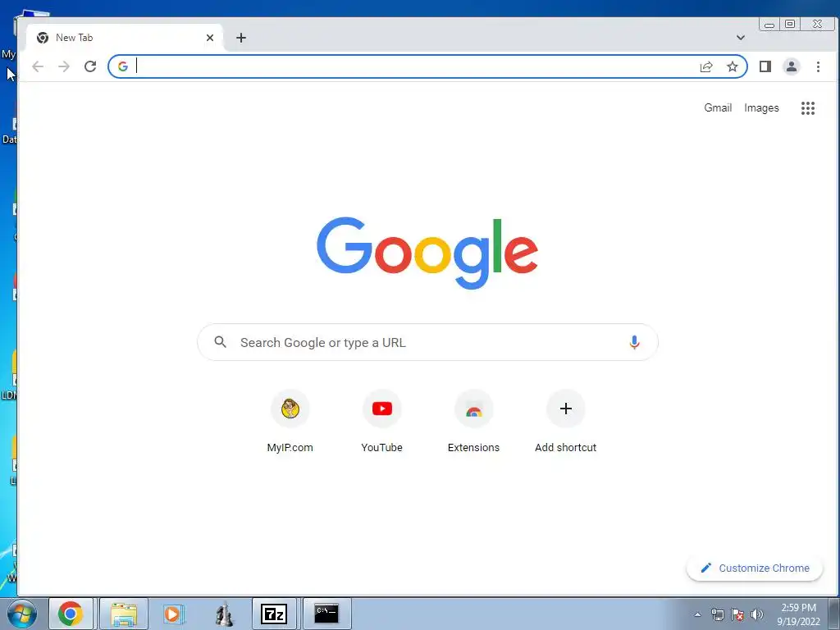Click the Images link
Viewport: 840px width, 630px height.
[761, 107]
